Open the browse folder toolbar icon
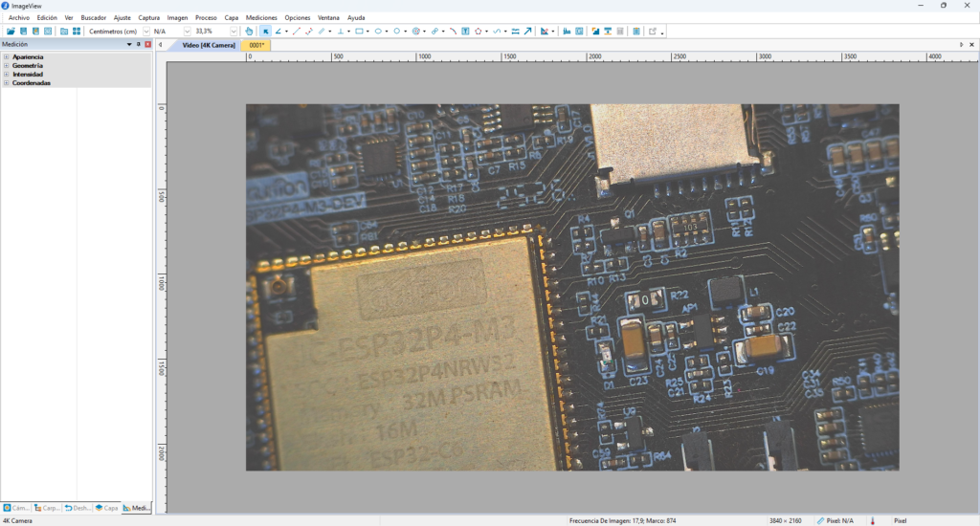The width and height of the screenshot is (980, 526). click(64, 32)
